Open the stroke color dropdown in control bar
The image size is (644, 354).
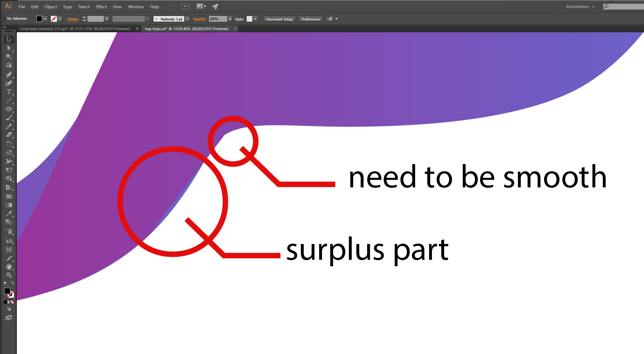(x=60, y=19)
